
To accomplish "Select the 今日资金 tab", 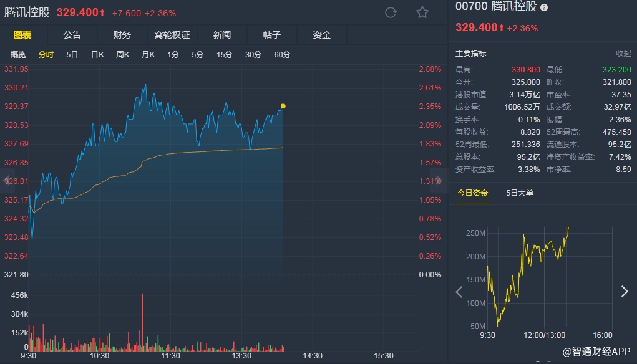I will click(x=472, y=193).
